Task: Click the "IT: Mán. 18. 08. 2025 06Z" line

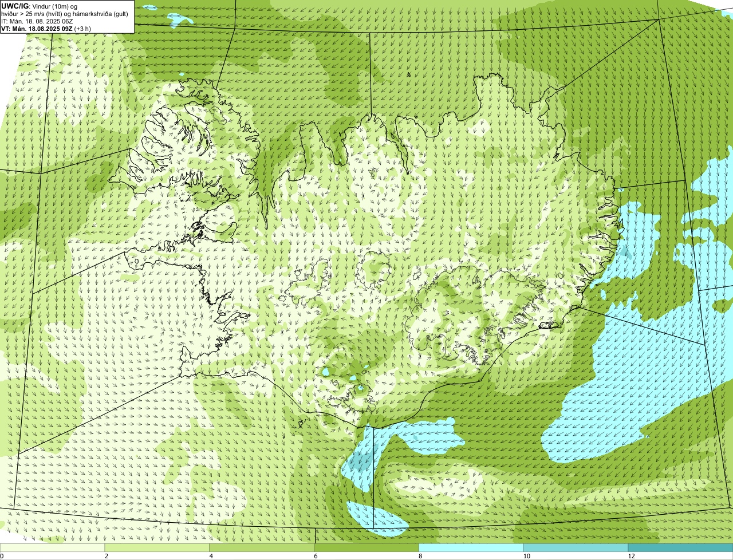Action: tap(37, 21)
